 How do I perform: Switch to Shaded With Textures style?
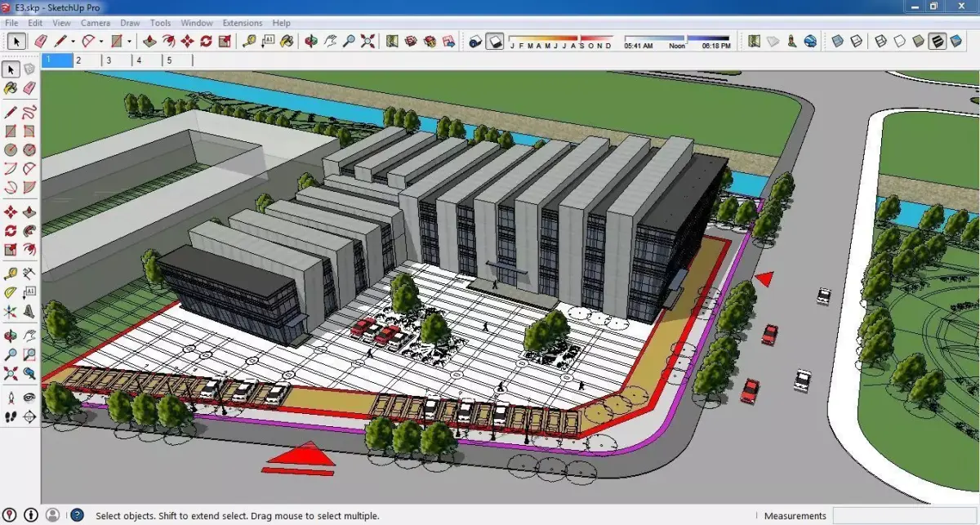coord(937,41)
